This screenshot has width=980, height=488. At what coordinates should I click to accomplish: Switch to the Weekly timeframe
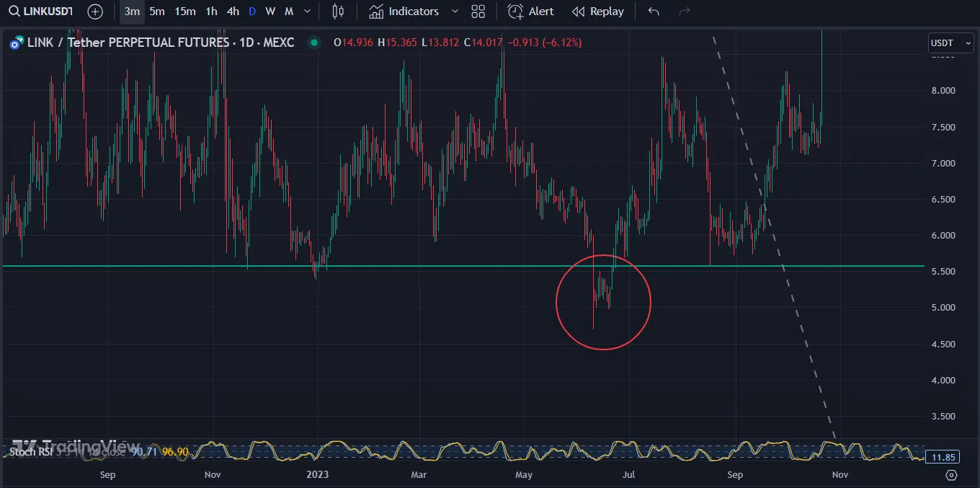point(270,12)
